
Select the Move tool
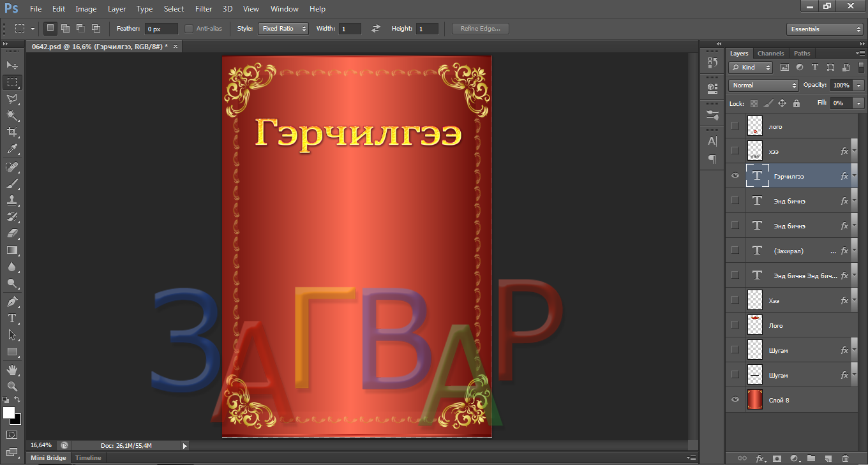(12, 65)
